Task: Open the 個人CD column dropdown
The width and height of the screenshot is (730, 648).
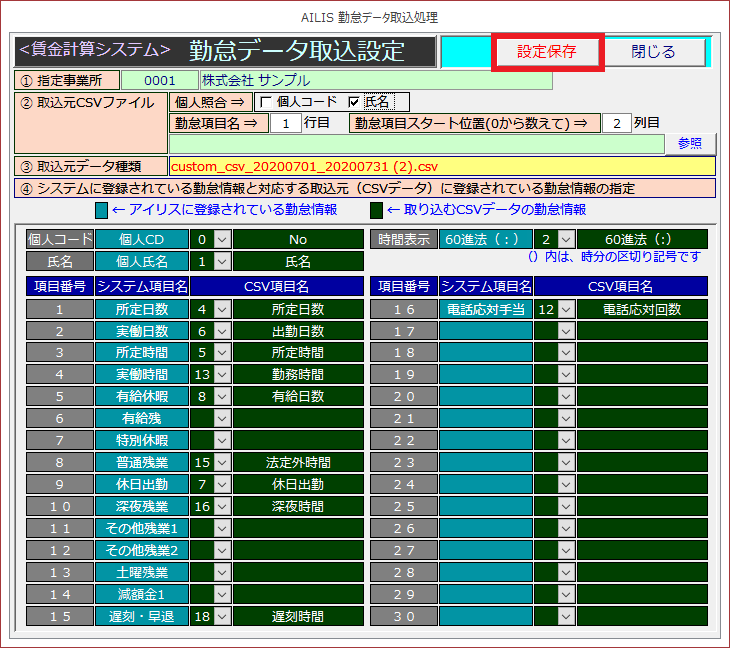Action: coord(222,240)
